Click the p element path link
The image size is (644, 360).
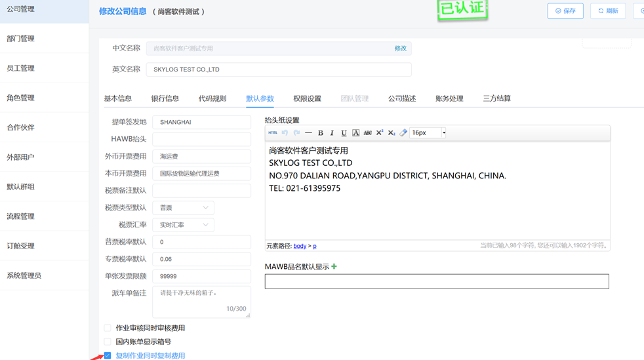pos(315,246)
